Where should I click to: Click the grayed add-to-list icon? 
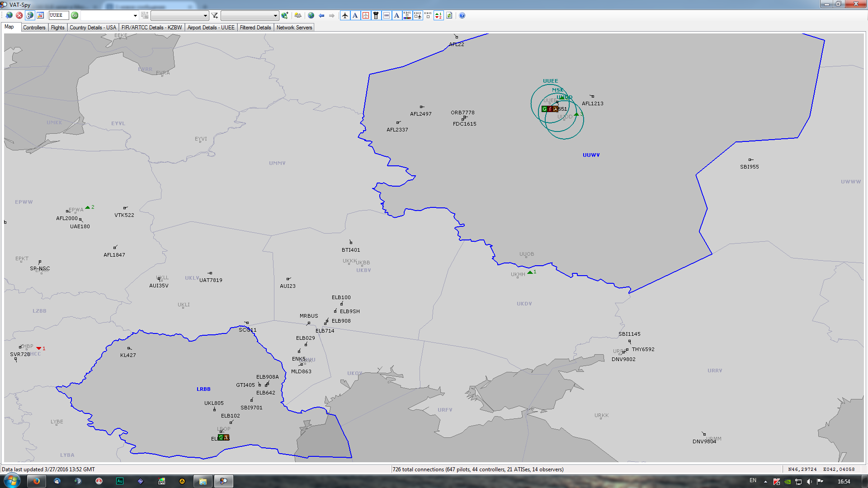[x=145, y=15]
